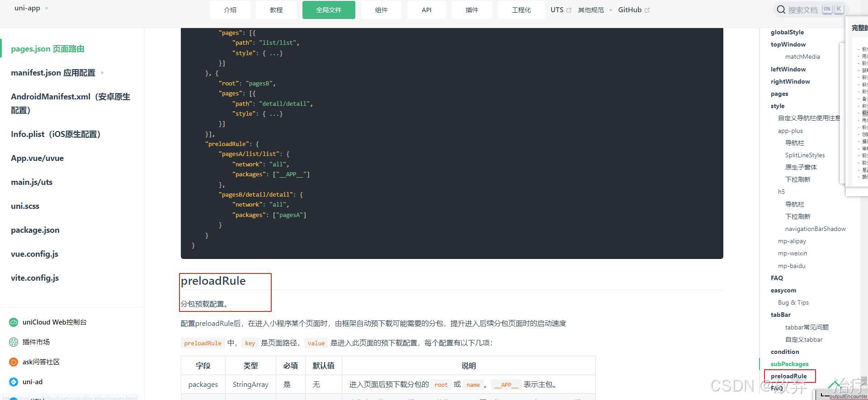The image size is (868, 400).
Task: Open vue.config.js sidebar entry
Action: (34, 254)
